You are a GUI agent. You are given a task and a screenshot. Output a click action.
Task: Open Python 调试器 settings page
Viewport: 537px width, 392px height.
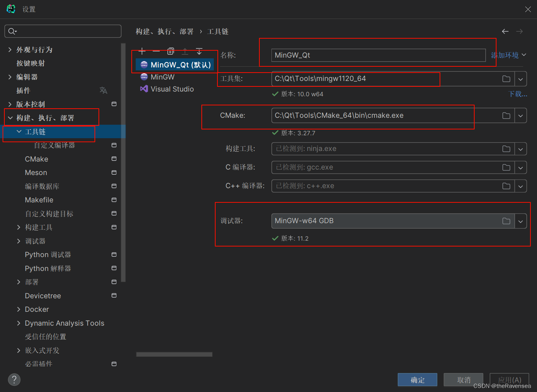pyautogui.click(x=48, y=255)
